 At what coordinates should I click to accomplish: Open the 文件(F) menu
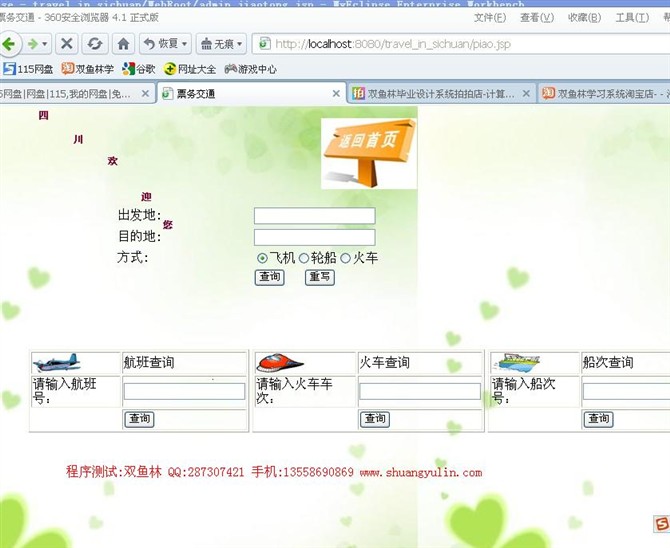490,18
